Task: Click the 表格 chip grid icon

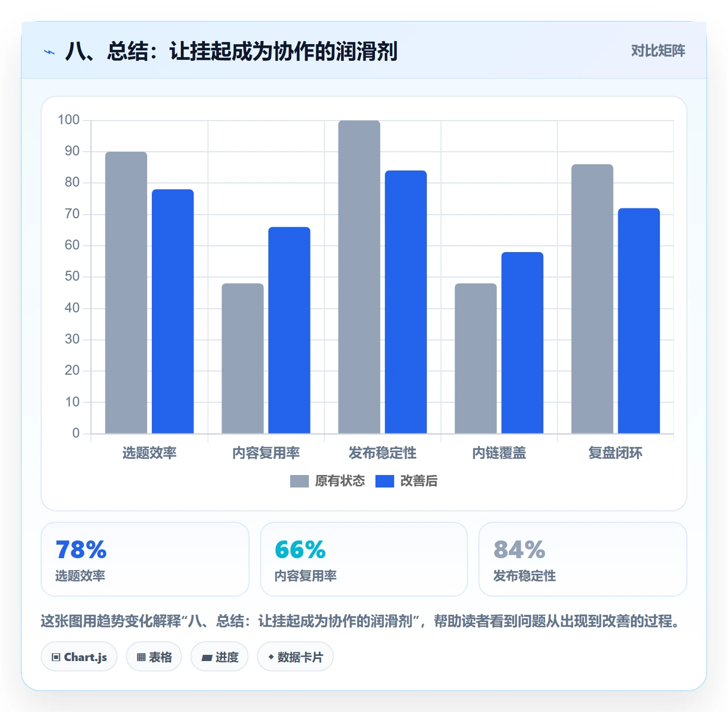Action: (x=141, y=657)
